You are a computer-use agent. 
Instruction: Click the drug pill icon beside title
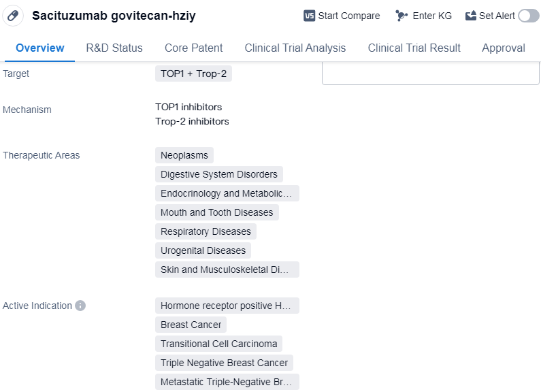[13, 16]
